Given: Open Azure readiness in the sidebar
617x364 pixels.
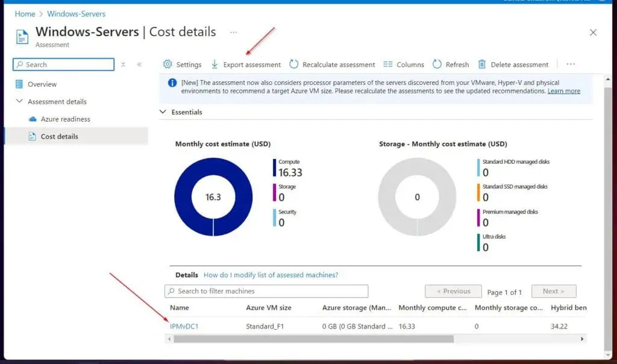Looking at the screenshot, I should 65,119.
